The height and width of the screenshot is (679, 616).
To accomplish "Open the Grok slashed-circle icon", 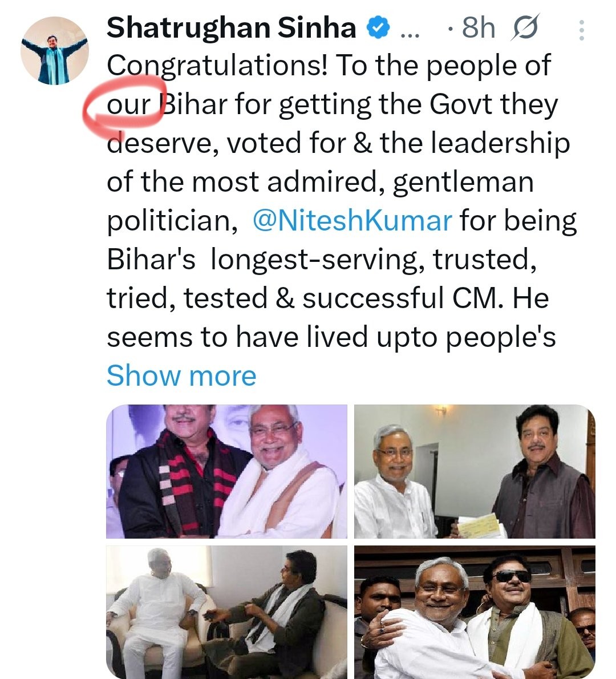I will (x=525, y=27).
